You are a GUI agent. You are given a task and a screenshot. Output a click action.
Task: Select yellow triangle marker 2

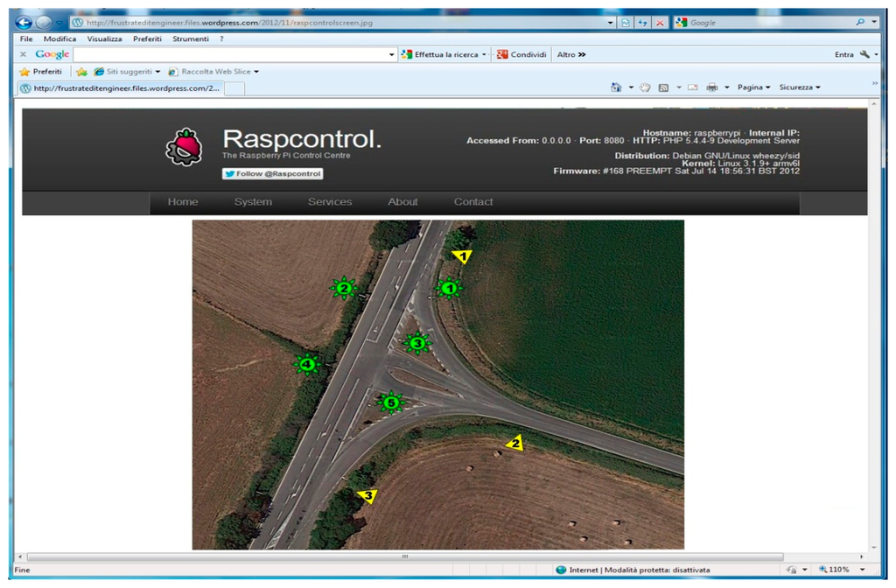click(x=514, y=444)
